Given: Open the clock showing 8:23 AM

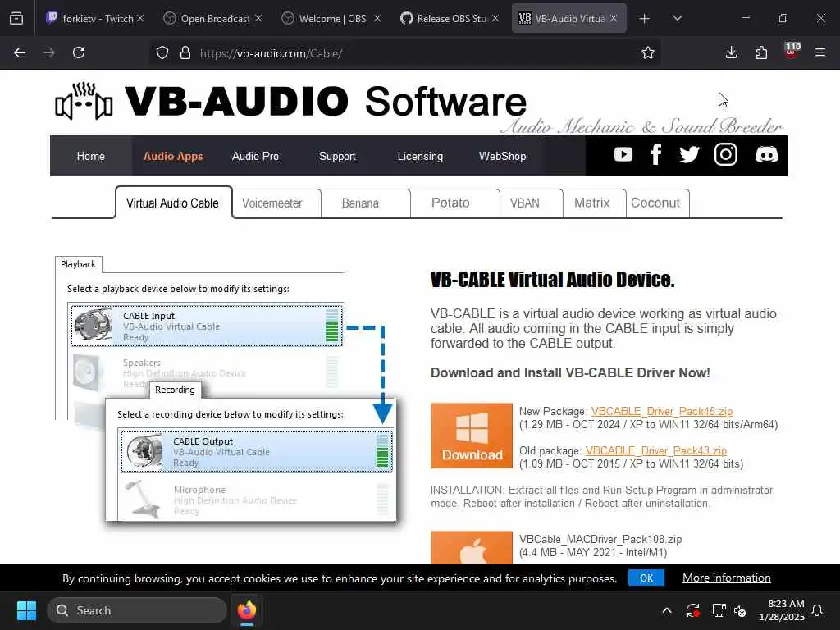Looking at the screenshot, I should [x=782, y=610].
